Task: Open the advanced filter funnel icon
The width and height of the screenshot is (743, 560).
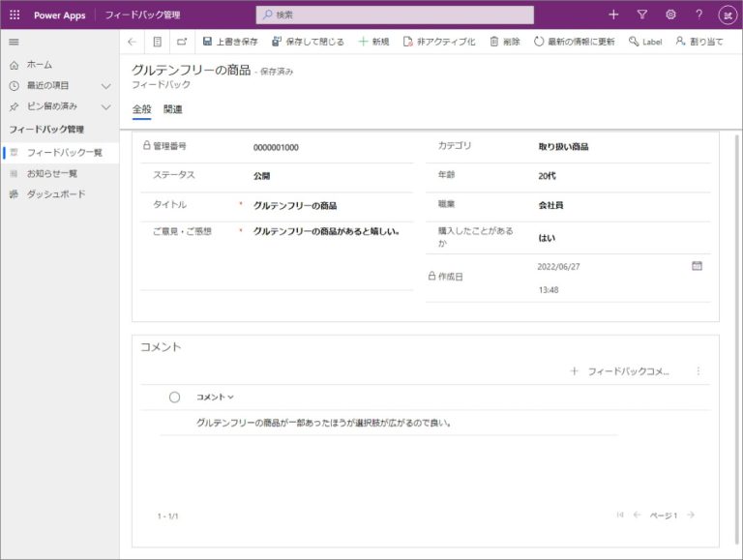Action: click(641, 15)
